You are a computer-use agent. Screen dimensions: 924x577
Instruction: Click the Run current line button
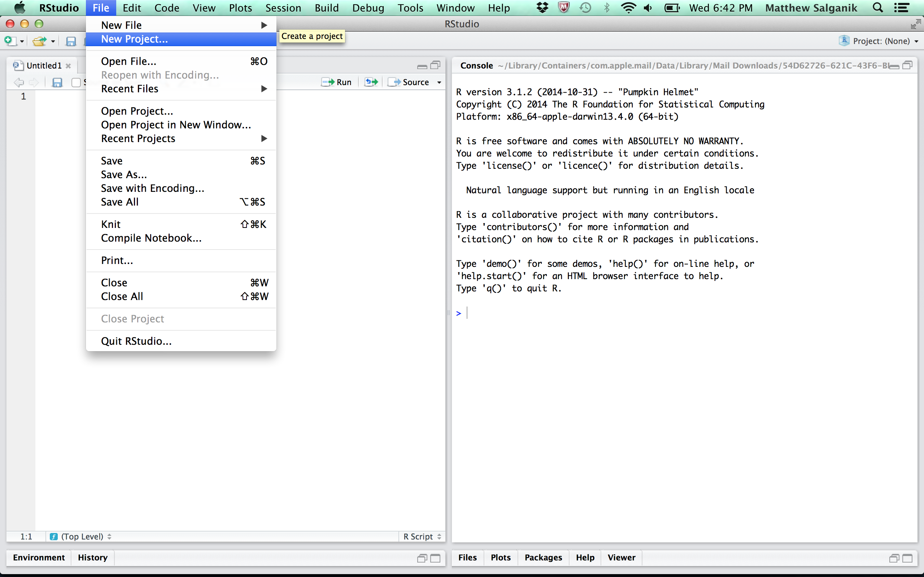[336, 82]
